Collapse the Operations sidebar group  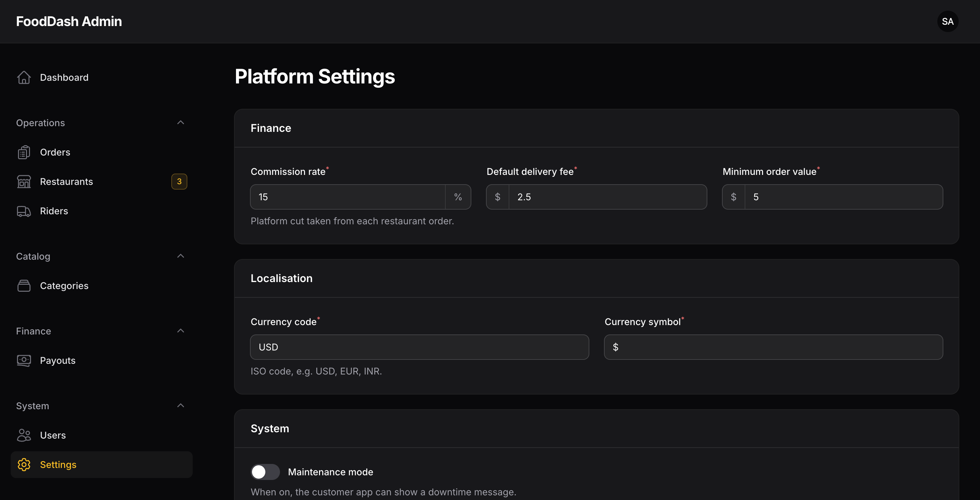[x=181, y=122]
